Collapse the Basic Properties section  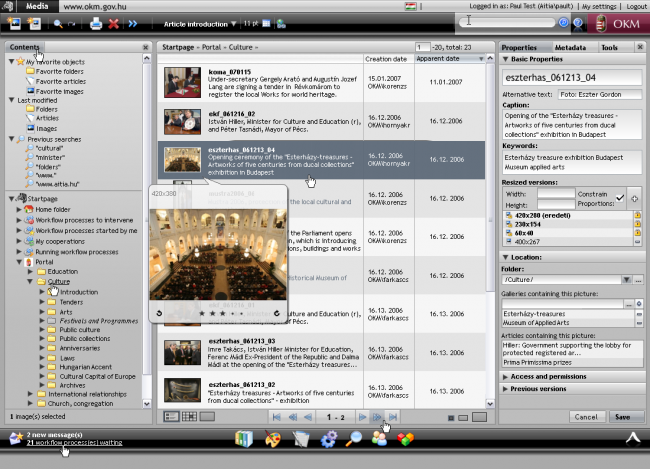click(x=505, y=59)
